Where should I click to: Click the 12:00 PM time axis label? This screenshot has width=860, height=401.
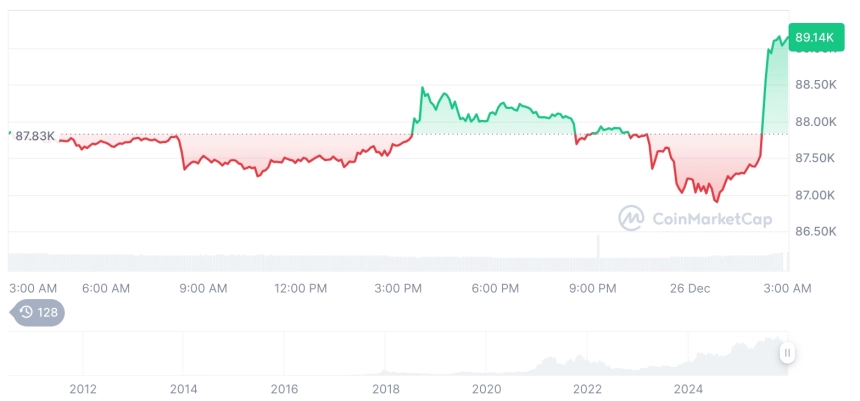[300, 288]
